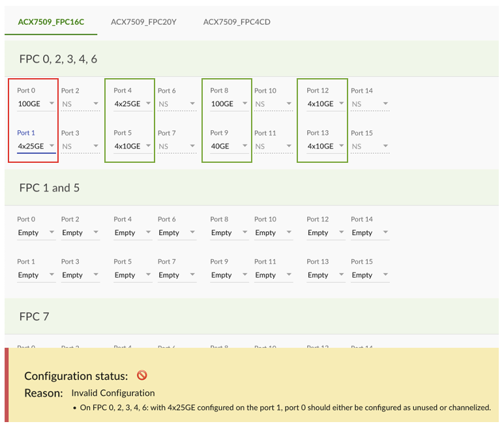Open Port 9 40GE dropdown in FPC 0, 2, 3, 4, 6
The width and height of the screenshot is (504, 426).
229,146
